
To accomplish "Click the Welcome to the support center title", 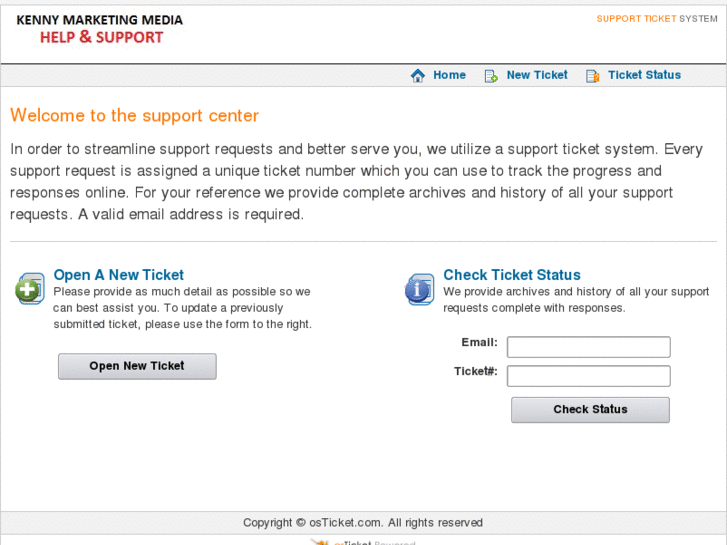I will click(134, 116).
